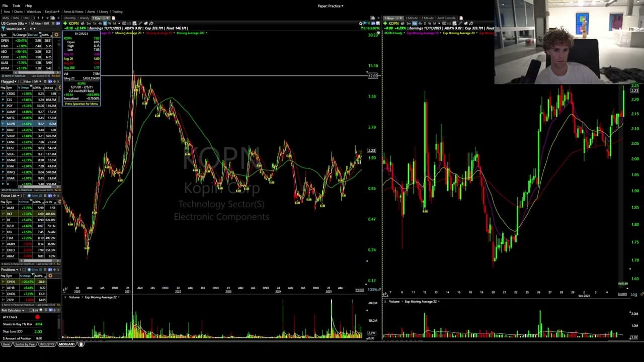The height and width of the screenshot is (362, 644).
Task: Switch daily chart to 5m timeframe
Action: (89, 23)
